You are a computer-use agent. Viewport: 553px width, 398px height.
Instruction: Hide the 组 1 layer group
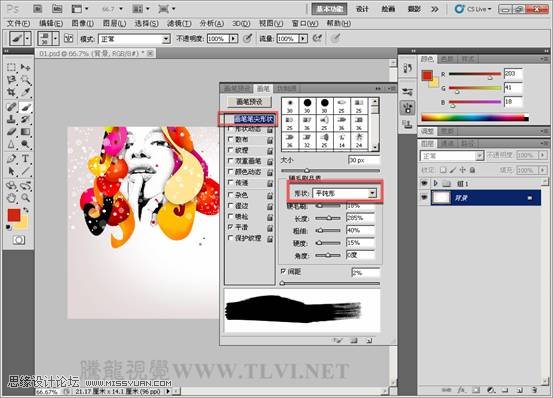click(x=424, y=183)
